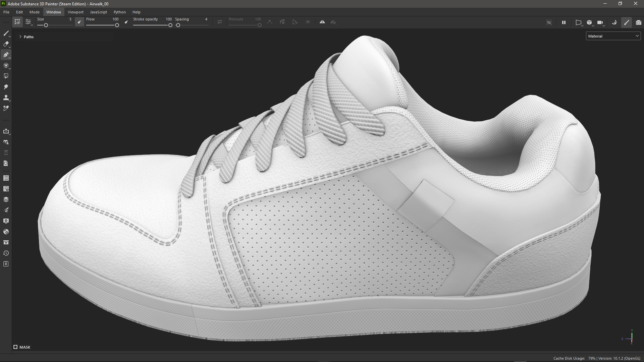The height and width of the screenshot is (362, 644).
Task: Click the Size value field
Action: [70, 19]
